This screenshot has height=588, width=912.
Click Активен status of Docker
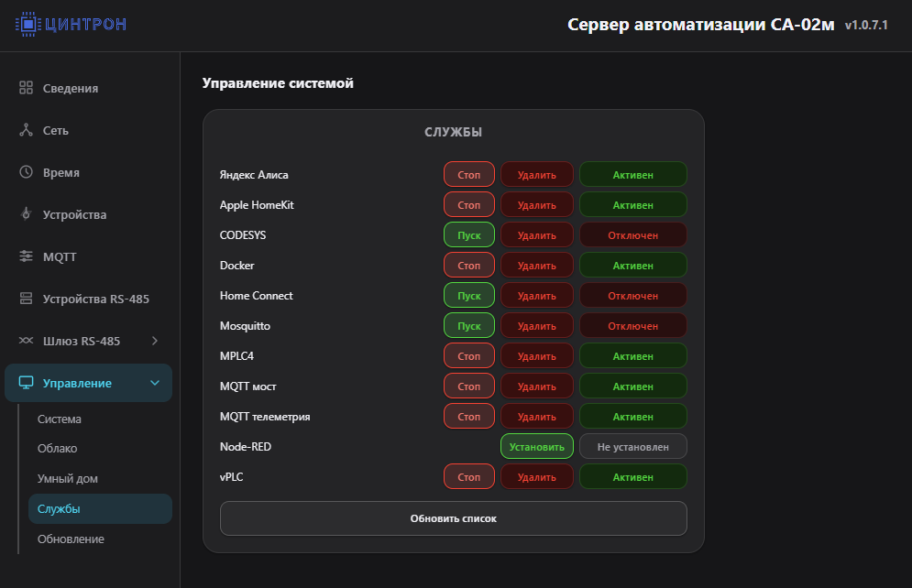click(632, 265)
